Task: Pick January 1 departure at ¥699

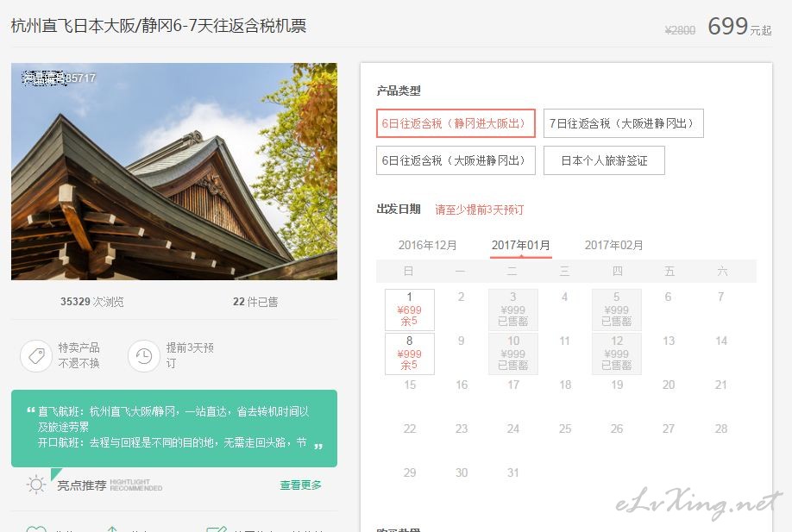Action: click(x=410, y=310)
